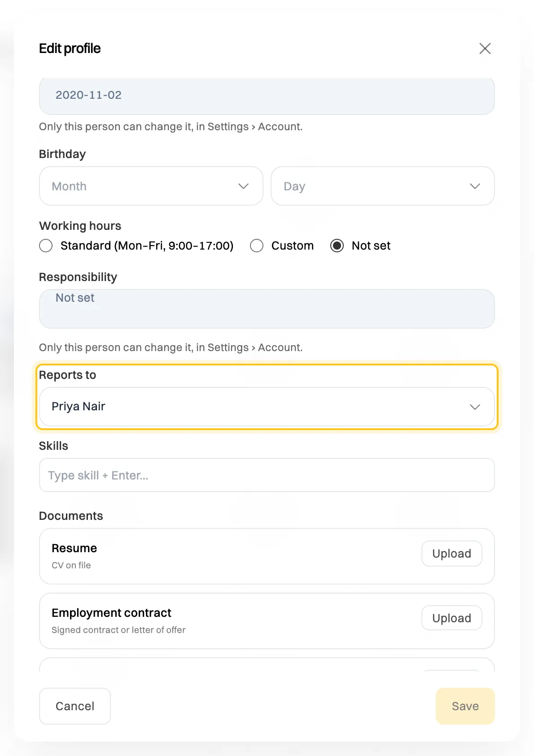Click the hint text under the date field

coord(171,127)
